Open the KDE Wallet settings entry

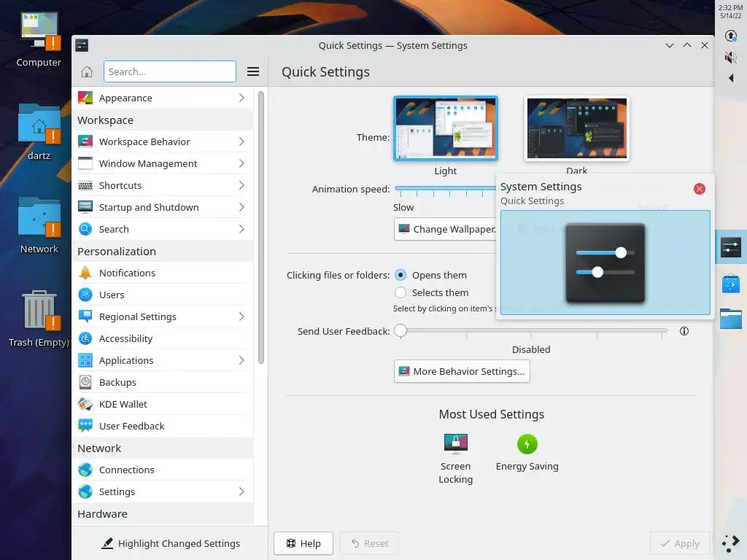(163, 404)
